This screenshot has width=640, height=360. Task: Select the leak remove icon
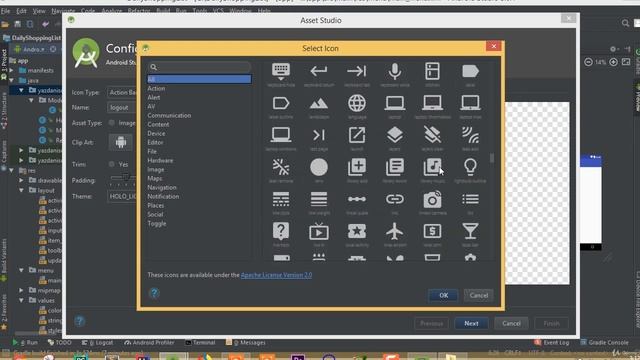pyautogui.click(x=281, y=167)
